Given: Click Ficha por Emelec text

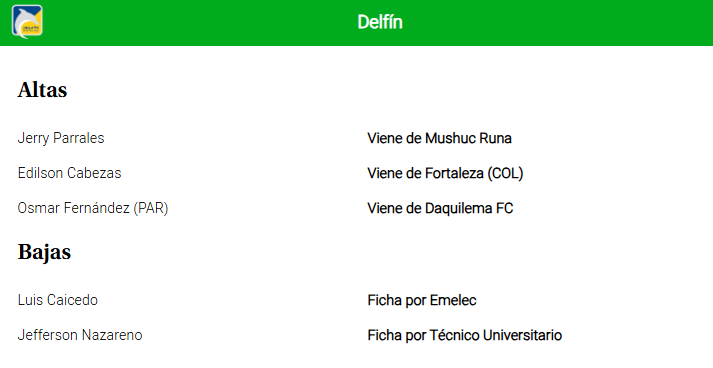Looking at the screenshot, I should click(x=422, y=300).
